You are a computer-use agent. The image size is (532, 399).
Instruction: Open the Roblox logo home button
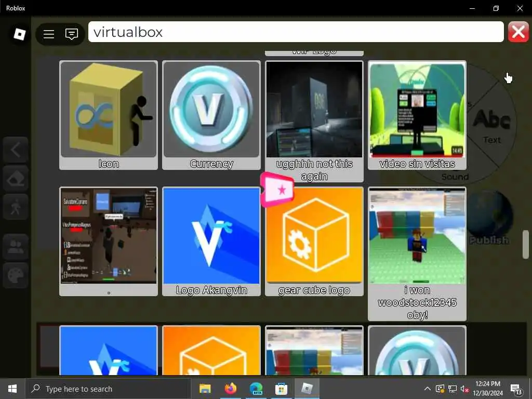[x=19, y=34]
